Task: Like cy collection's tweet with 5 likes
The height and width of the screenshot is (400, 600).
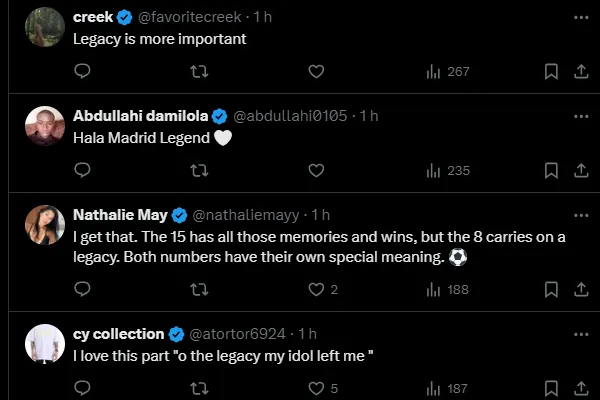Action: coord(316,388)
